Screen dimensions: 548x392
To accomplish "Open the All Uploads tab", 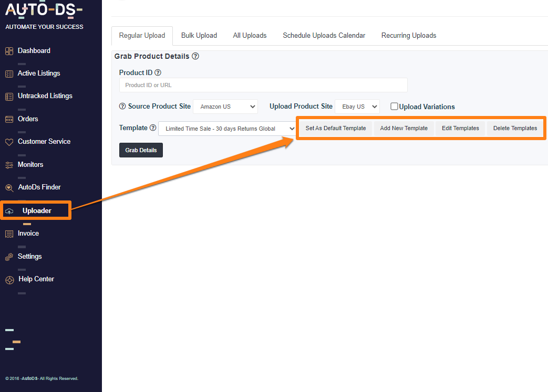I will [250, 36].
